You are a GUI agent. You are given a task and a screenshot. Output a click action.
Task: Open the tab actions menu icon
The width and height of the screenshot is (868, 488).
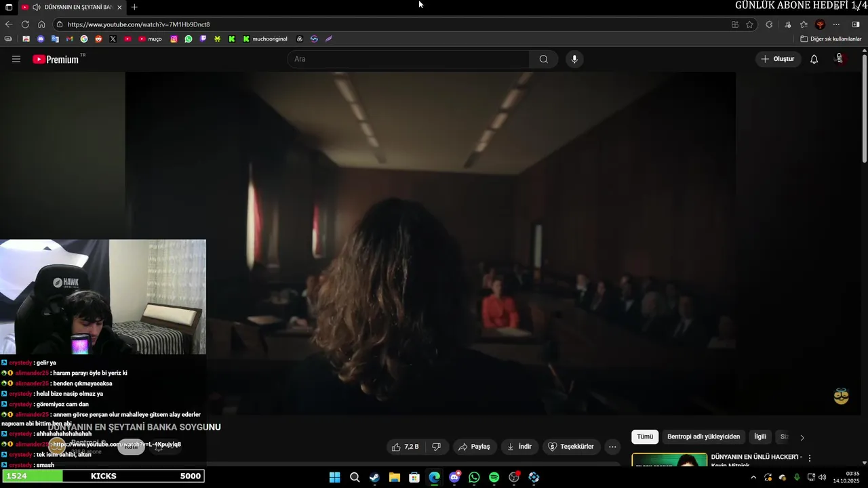pyautogui.click(x=9, y=7)
